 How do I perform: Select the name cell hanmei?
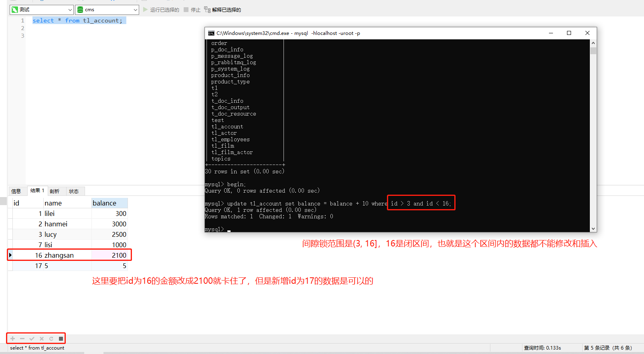tap(67, 224)
